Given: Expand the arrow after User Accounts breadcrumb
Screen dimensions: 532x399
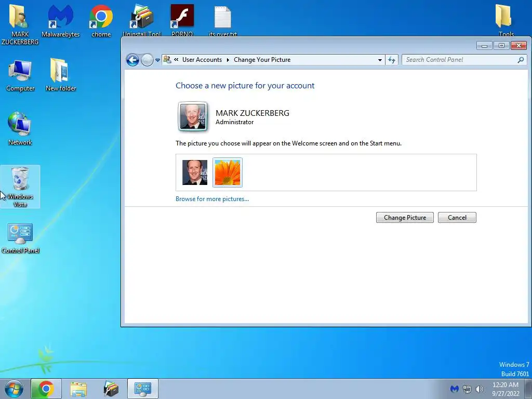Looking at the screenshot, I should [x=228, y=60].
